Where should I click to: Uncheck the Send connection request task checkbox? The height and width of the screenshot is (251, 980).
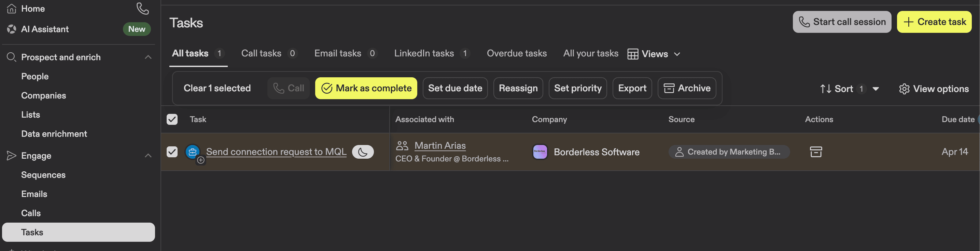click(172, 152)
